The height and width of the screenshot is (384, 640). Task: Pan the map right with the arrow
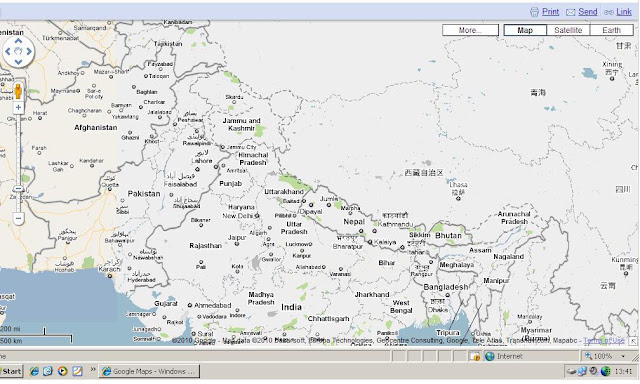[x=29, y=51]
